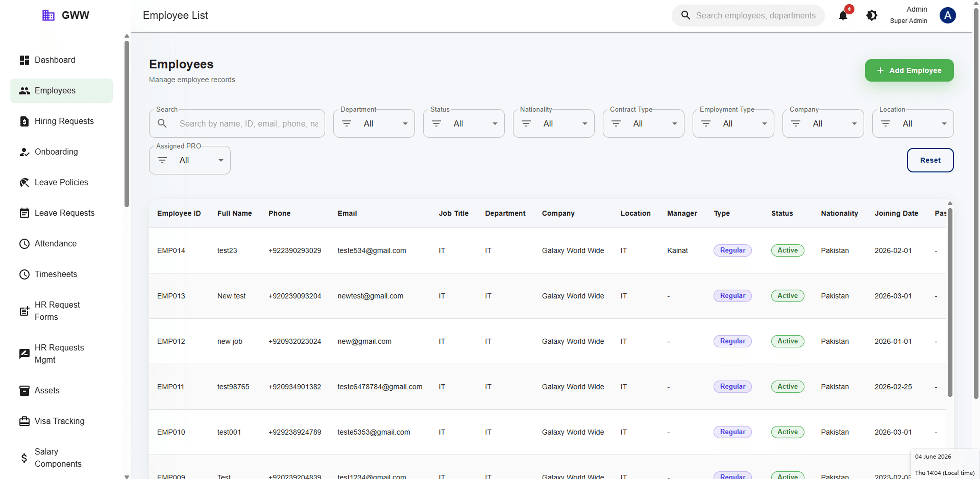
Task: Toggle the brightness theme icon
Action: (x=872, y=16)
